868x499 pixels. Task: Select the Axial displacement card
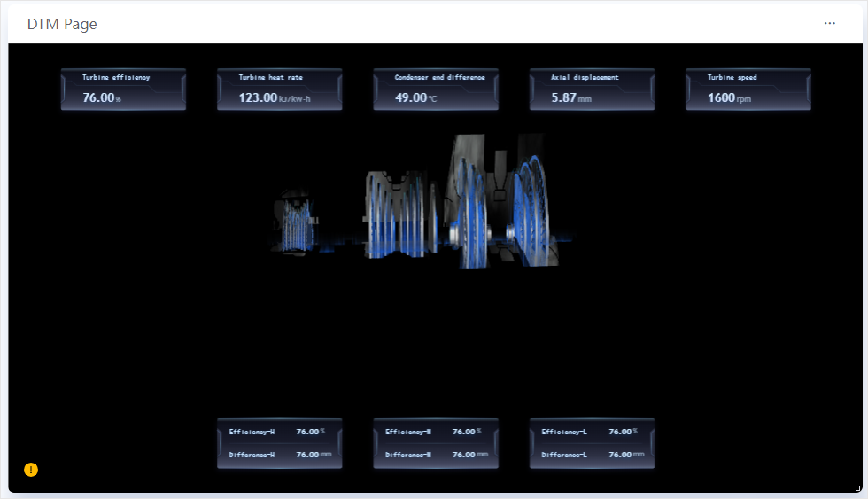click(592, 90)
